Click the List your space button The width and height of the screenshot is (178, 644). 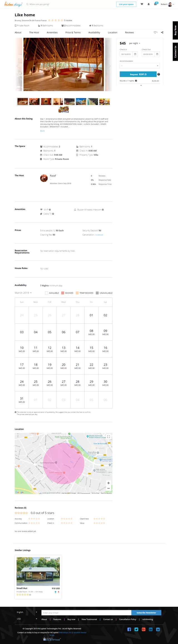(126, 4)
